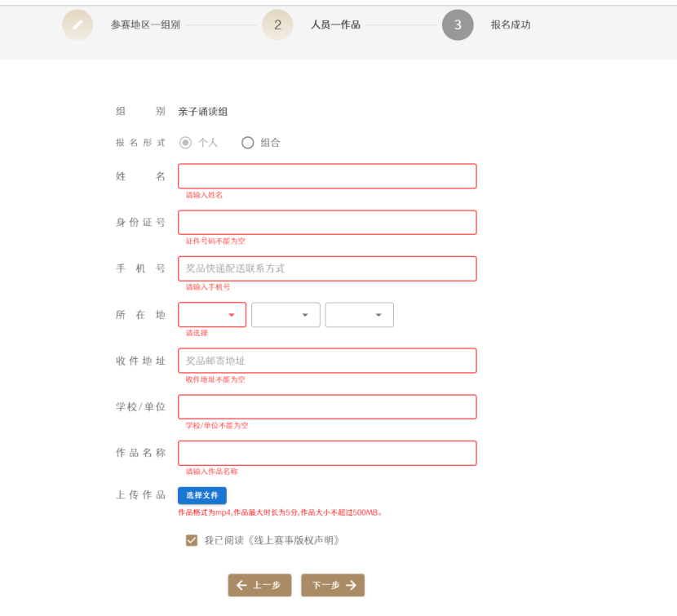
Task: Open the first 所在地 province dropdown
Action: point(212,315)
